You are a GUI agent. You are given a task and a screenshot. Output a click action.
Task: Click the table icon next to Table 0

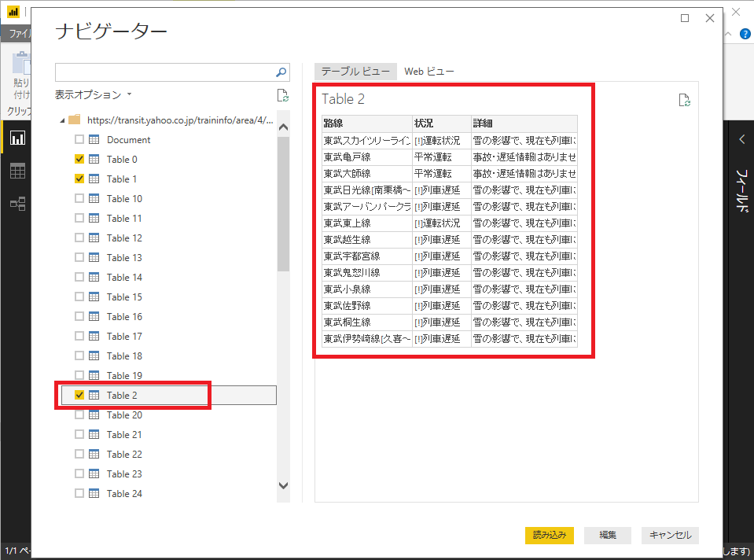point(94,159)
